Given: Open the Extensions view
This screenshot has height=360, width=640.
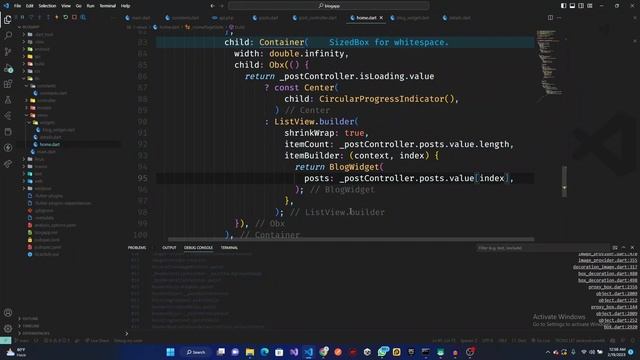Looking at the screenshot, I should point(8,84).
